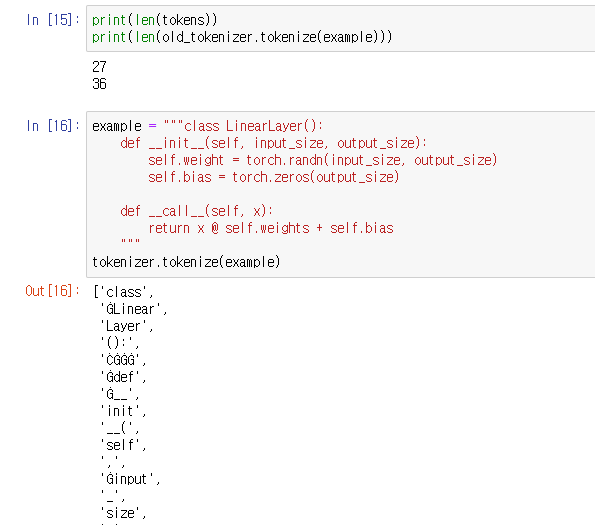Select the 'Ġinput' token in output

tap(127, 479)
